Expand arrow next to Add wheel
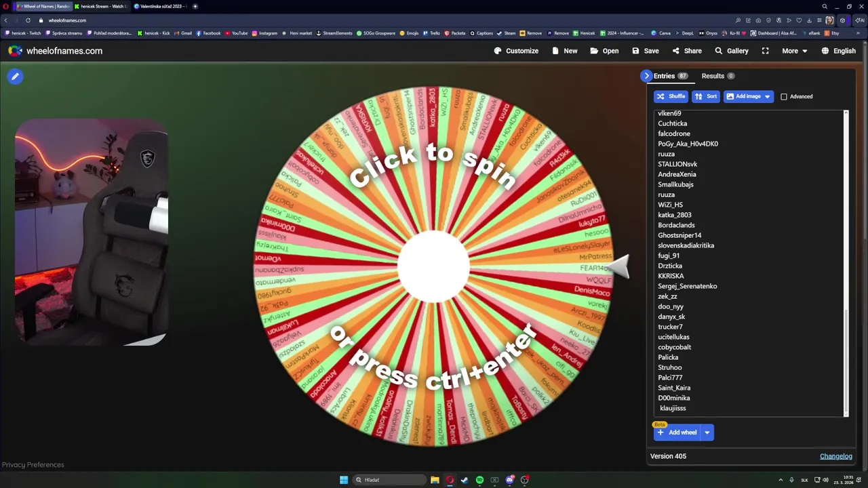Screen dimensions: 868x488 (707, 432)
